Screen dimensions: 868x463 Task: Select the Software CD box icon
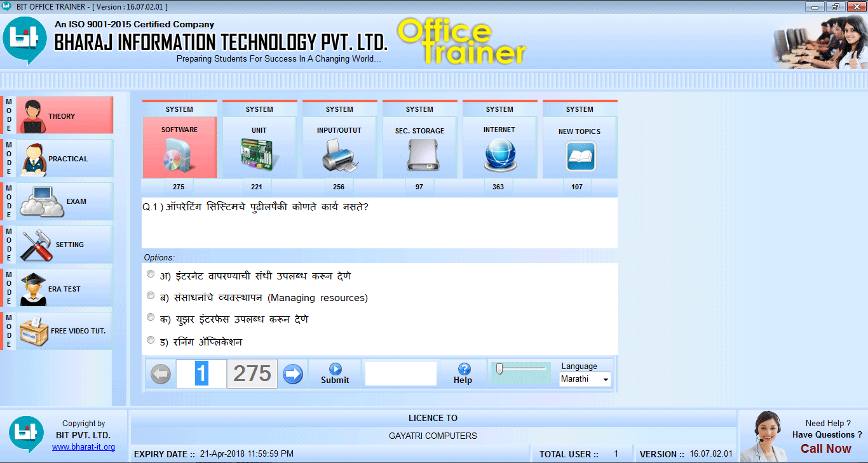click(180, 156)
